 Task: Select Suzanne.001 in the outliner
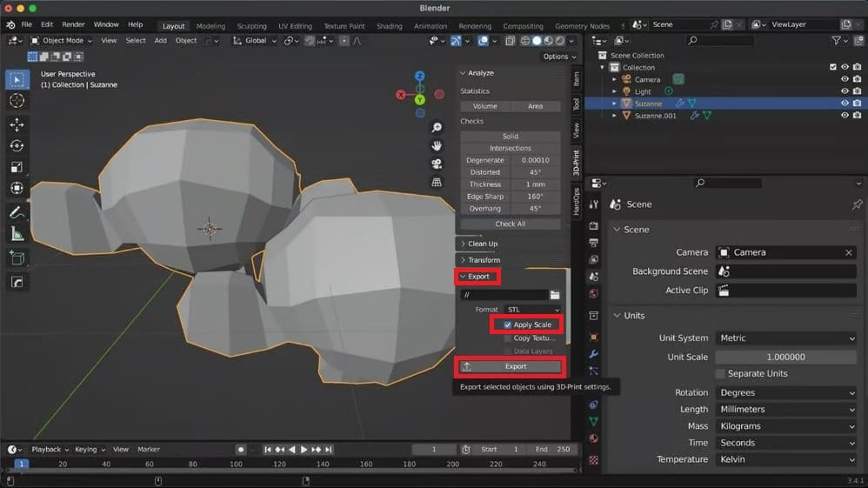click(x=656, y=116)
